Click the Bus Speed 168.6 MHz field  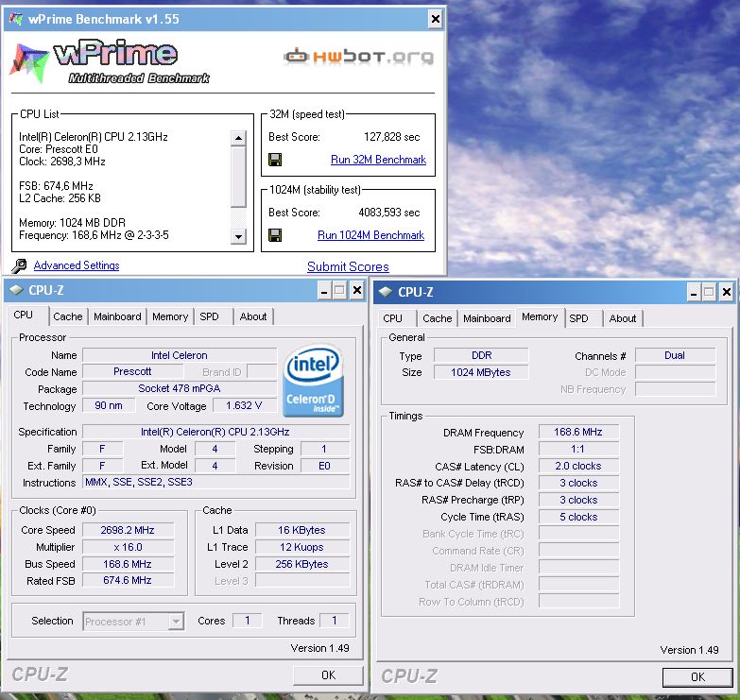pos(128,564)
